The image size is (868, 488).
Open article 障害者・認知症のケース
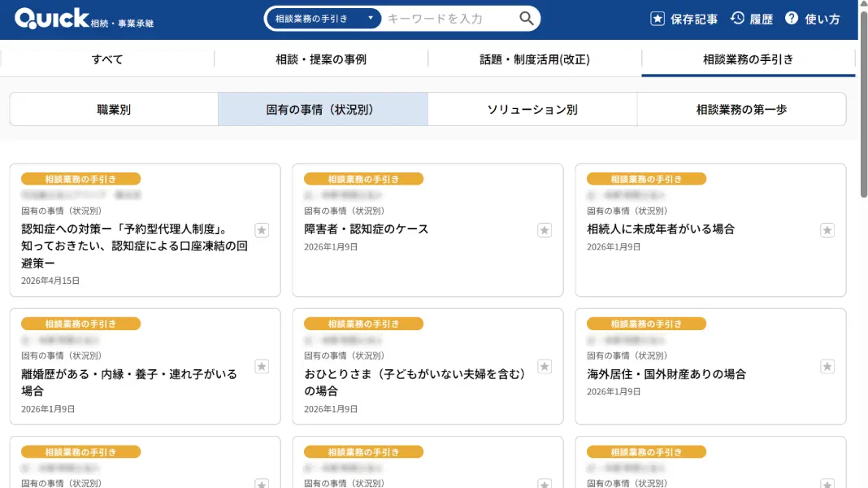pos(367,229)
